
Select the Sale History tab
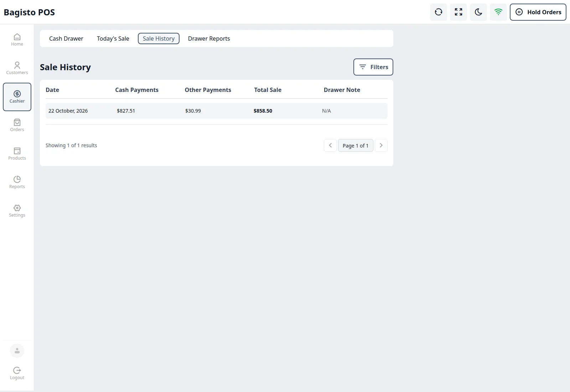[x=159, y=38]
